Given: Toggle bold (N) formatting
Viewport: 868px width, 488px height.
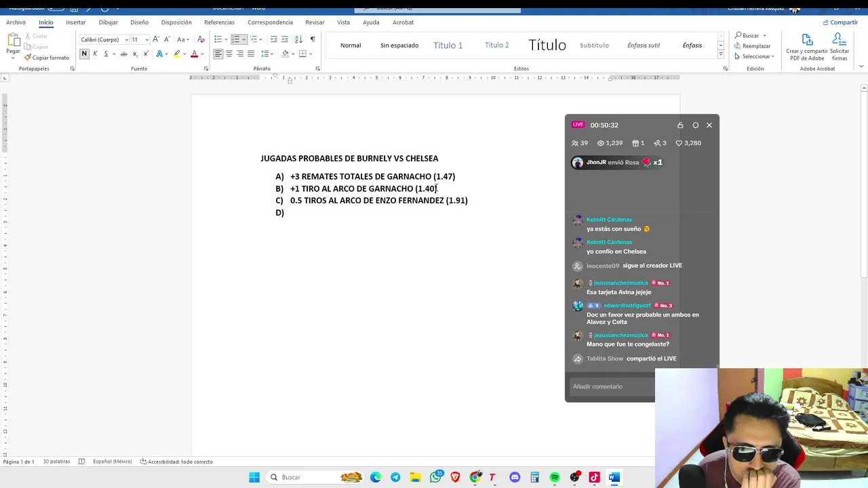Looking at the screenshot, I should (84, 54).
